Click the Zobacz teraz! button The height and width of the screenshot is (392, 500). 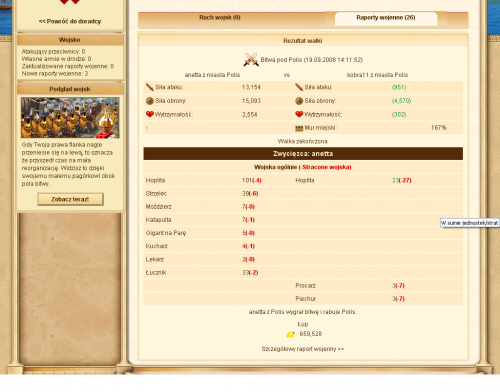[70, 199]
